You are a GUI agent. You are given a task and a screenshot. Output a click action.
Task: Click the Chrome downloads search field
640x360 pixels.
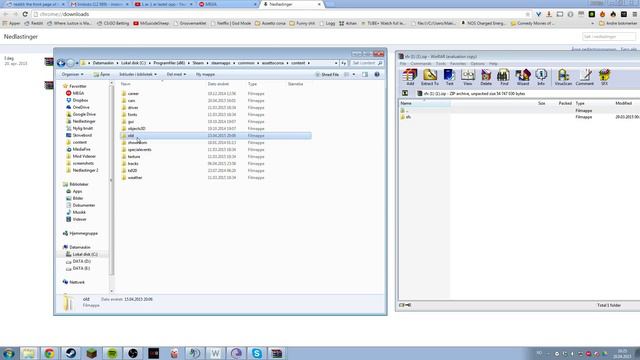(609, 37)
